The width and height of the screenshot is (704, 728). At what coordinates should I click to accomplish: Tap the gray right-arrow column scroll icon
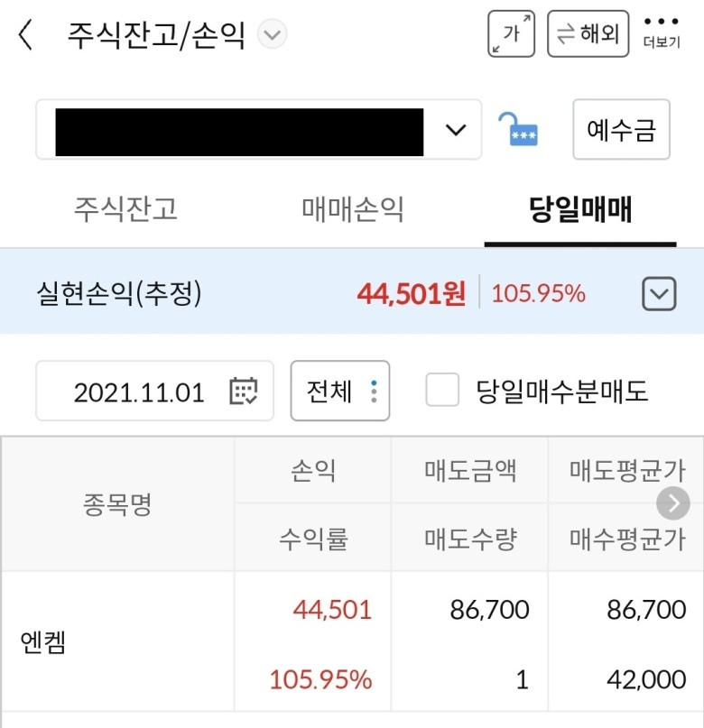point(673,503)
